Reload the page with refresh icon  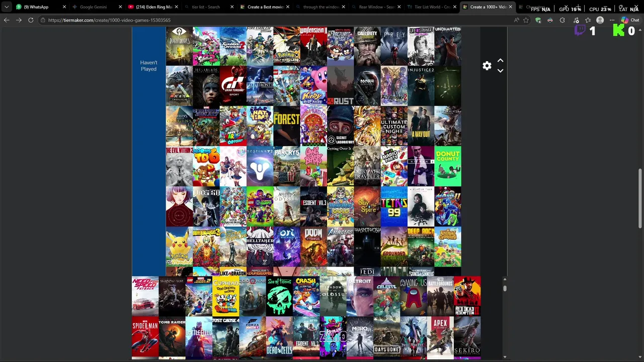click(x=31, y=20)
